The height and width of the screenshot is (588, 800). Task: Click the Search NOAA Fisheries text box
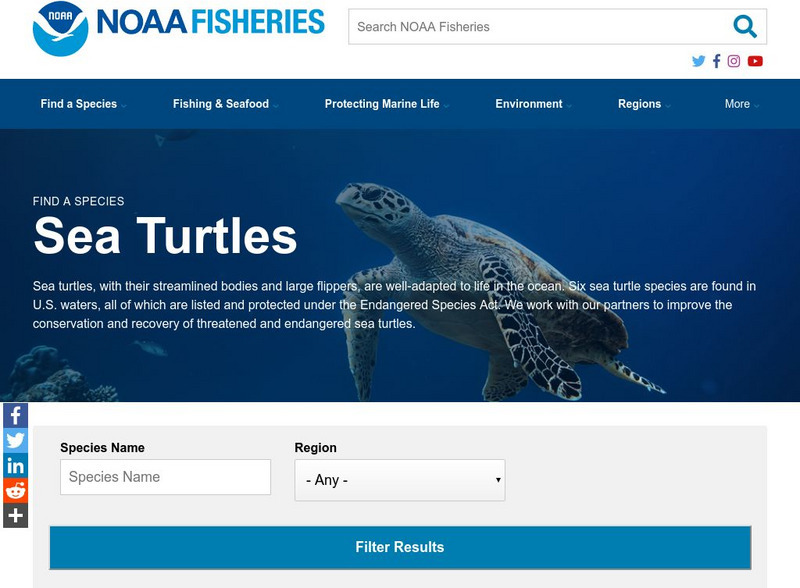tap(520, 27)
